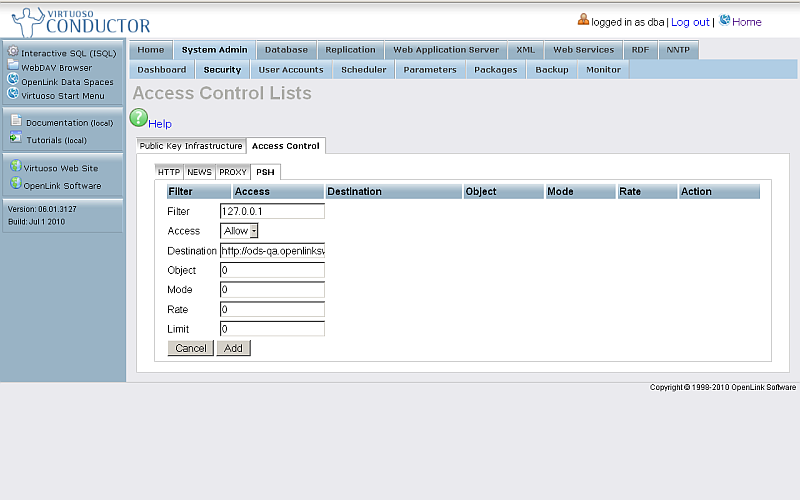
Task: Switch to the PROXY access list tab
Action: point(233,172)
